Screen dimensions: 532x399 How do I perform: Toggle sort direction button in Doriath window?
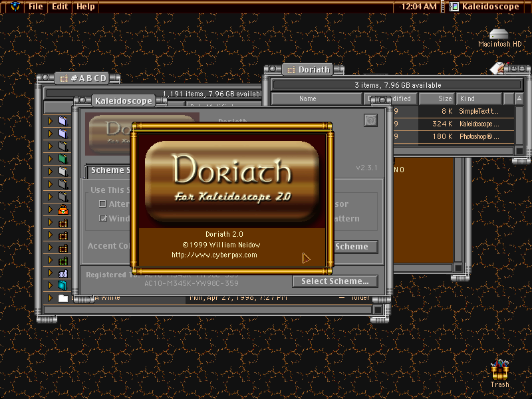(519, 98)
